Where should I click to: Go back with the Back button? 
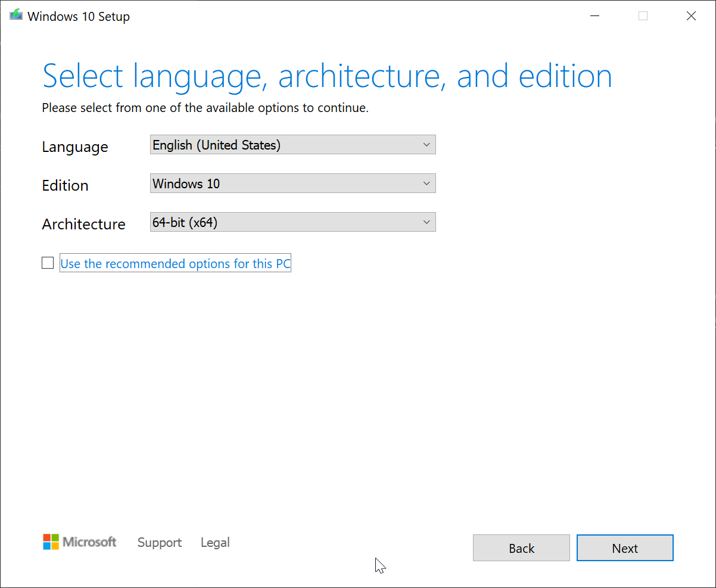521,548
